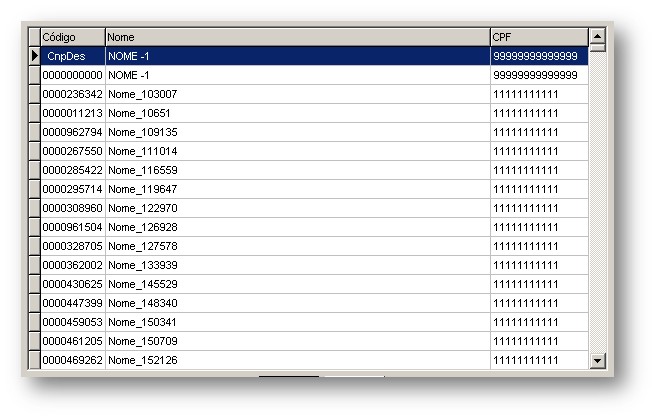
Task: Select code cell 0000267550
Action: pyautogui.click(x=73, y=151)
